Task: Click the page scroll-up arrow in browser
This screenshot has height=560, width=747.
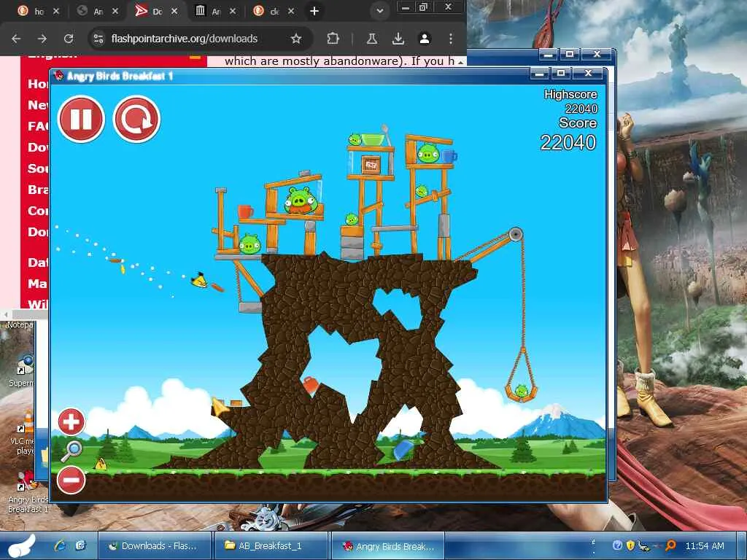Action: tap(461, 62)
